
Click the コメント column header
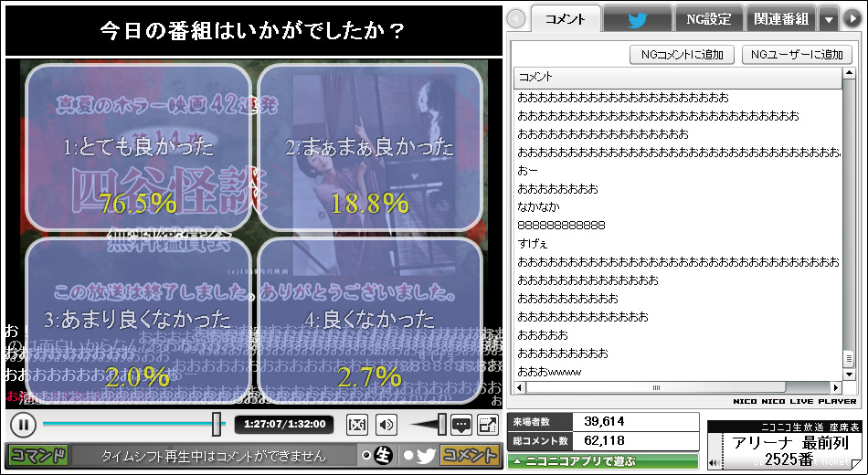[x=678, y=78]
